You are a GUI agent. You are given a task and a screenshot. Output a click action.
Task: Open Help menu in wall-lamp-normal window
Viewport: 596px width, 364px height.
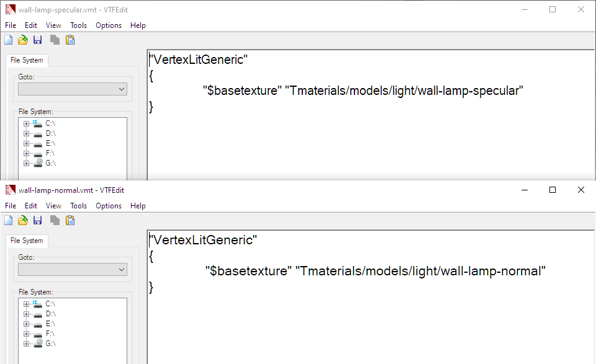(x=138, y=206)
